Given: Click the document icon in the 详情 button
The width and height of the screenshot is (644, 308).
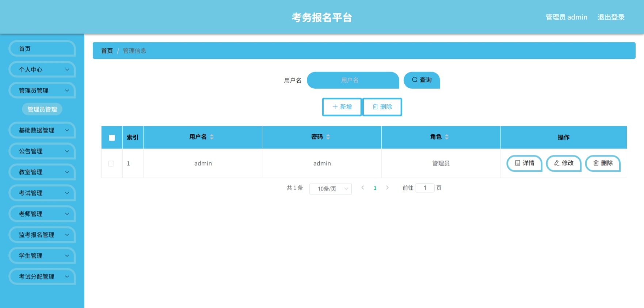Looking at the screenshot, I should click(518, 163).
